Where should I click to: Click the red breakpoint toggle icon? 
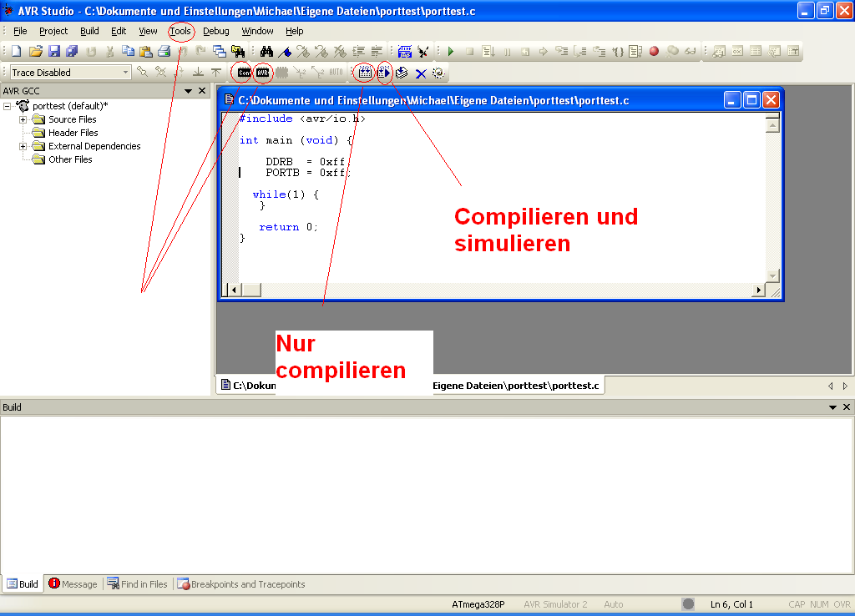pyautogui.click(x=655, y=51)
